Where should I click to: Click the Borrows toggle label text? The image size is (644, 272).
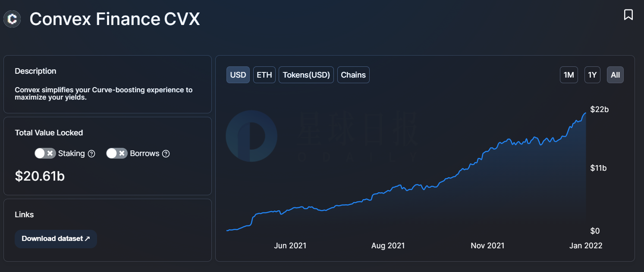(x=145, y=153)
